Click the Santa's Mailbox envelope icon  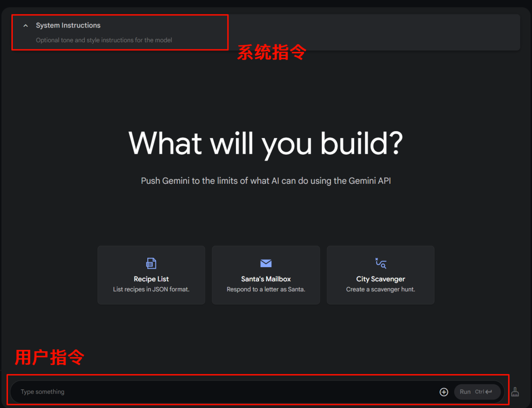(266, 263)
